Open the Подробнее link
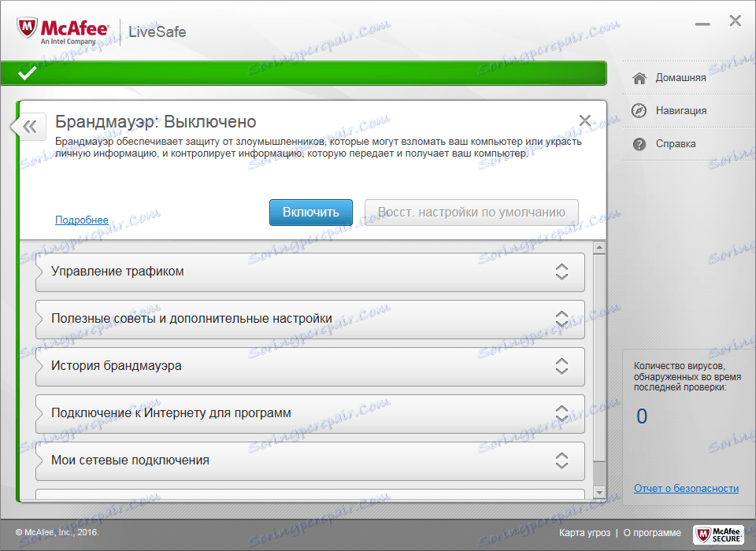The height and width of the screenshot is (551, 756). click(x=81, y=220)
